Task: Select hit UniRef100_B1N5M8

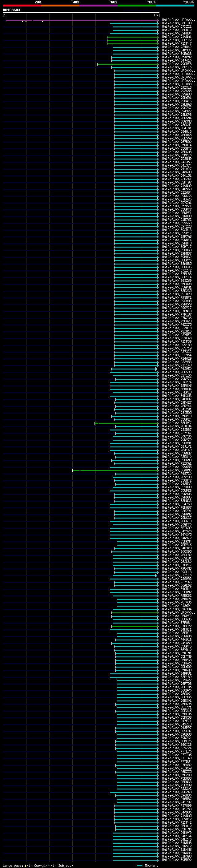Action: (177, 843)
